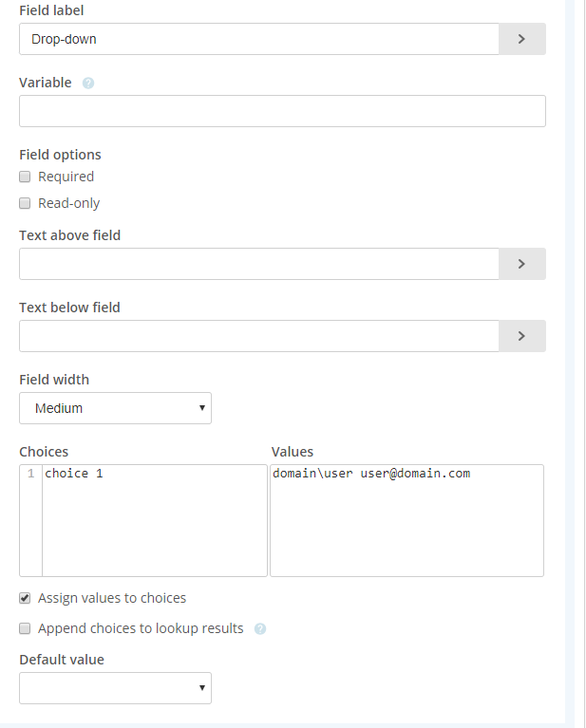
Task: Click the Field label input containing Drop-down
Action: pyautogui.click(x=258, y=40)
